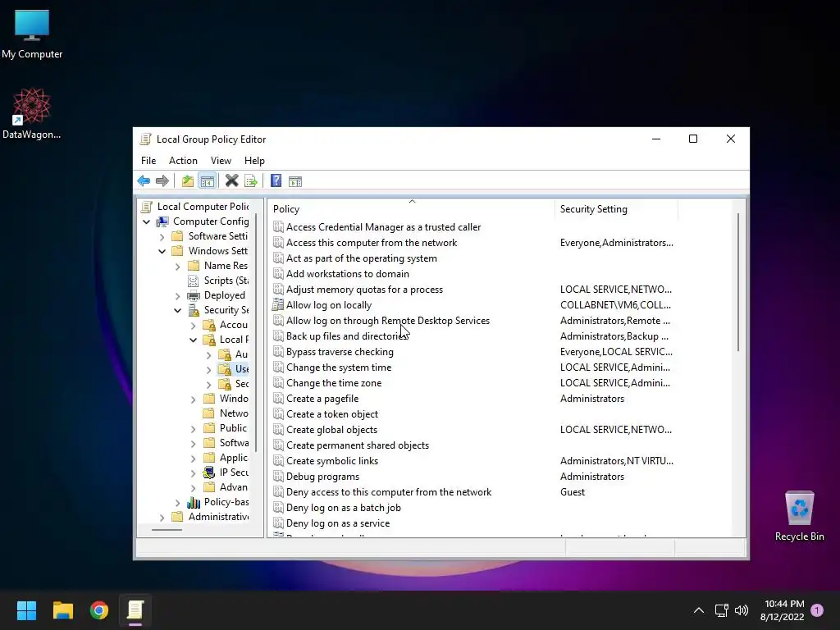Sort by the Security Setting column header
Viewport: 840px width, 630px height.
(616, 209)
